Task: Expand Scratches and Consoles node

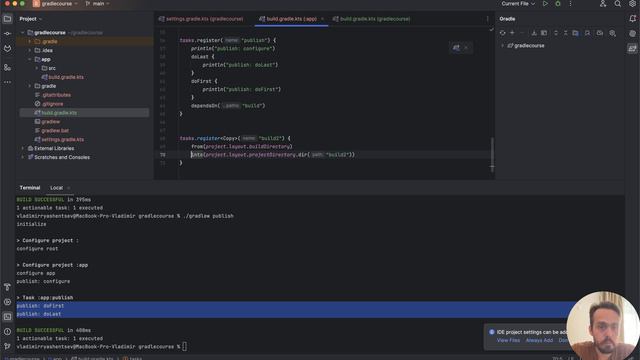Action: coord(23,157)
